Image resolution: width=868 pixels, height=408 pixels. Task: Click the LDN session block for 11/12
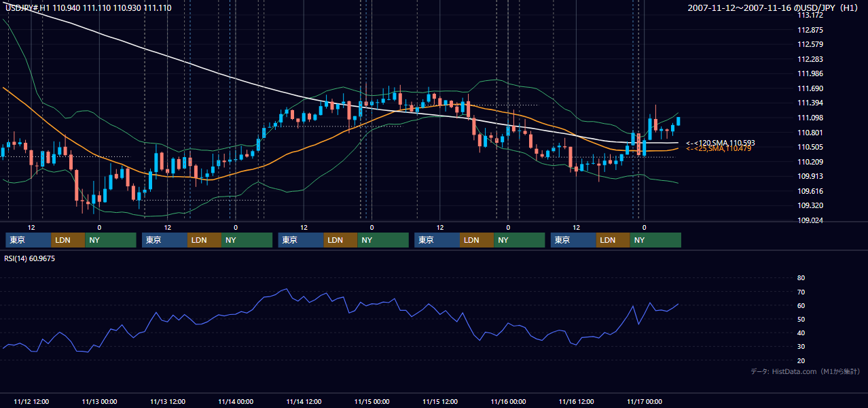[69, 240]
